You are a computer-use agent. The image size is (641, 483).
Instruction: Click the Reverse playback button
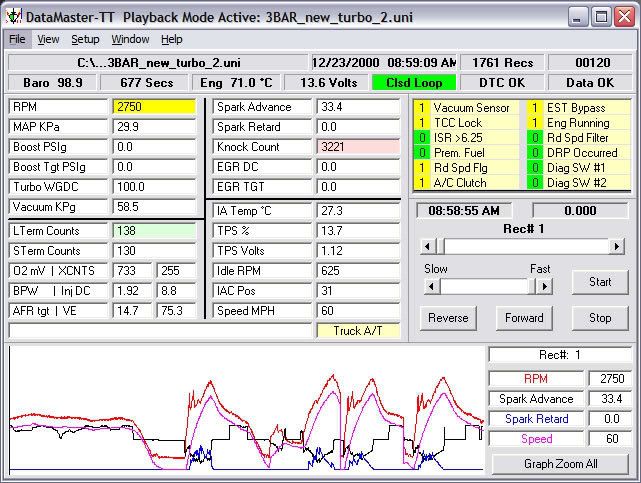[448, 318]
